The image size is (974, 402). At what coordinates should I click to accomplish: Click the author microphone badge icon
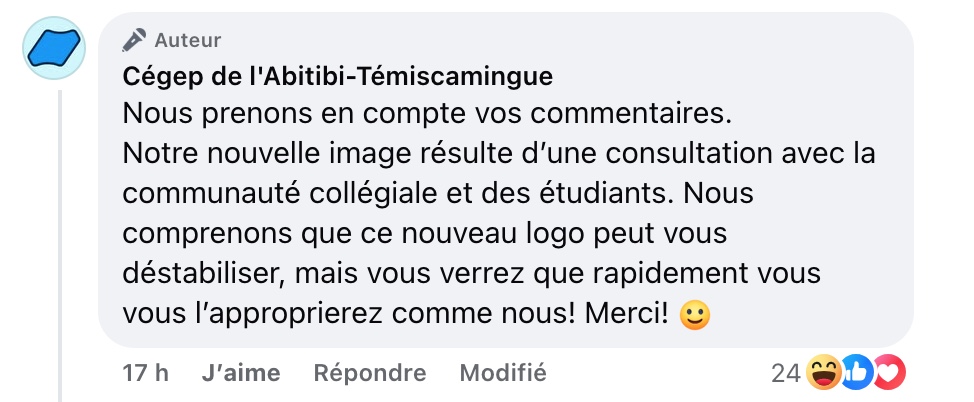coord(134,40)
